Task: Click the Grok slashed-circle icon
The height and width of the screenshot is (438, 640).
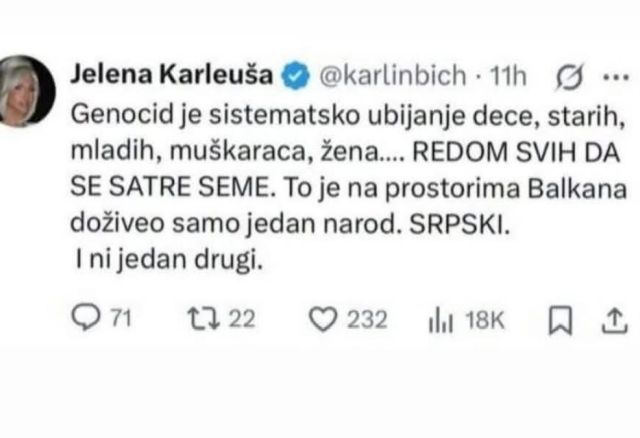Action: pyautogui.click(x=570, y=76)
